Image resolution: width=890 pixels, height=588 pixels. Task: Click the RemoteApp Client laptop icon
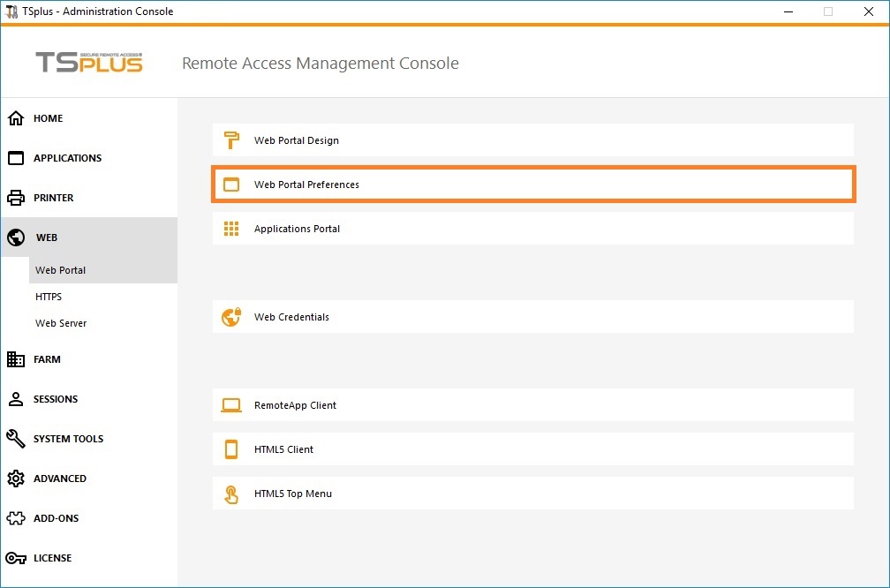[x=231, y=405]
